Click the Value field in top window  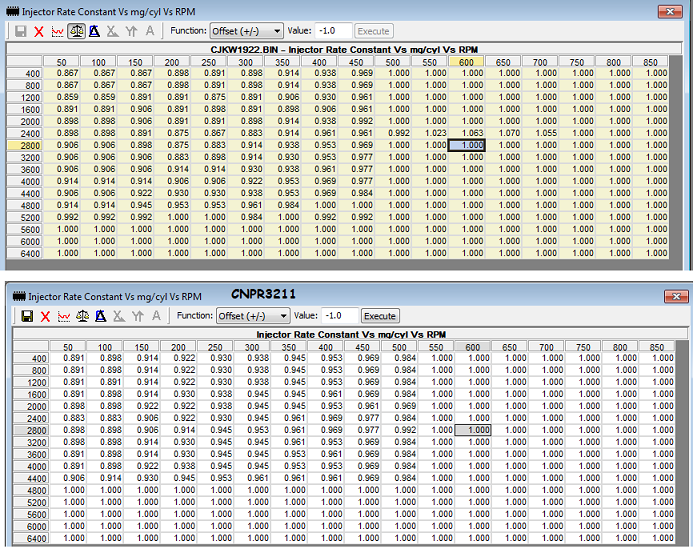tap(333, 31)
